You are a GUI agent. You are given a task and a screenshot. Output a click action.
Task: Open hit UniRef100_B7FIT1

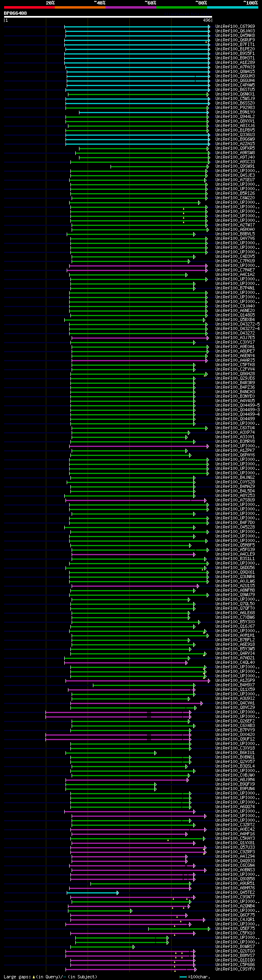tap(235, 44)
